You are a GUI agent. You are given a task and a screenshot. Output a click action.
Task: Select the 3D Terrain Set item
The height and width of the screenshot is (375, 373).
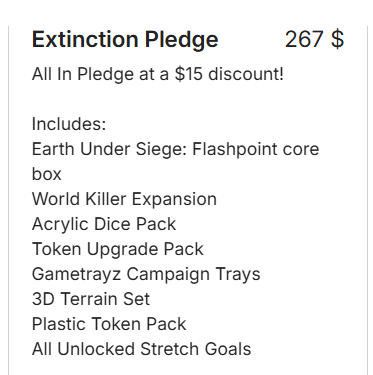coord(91,299)
